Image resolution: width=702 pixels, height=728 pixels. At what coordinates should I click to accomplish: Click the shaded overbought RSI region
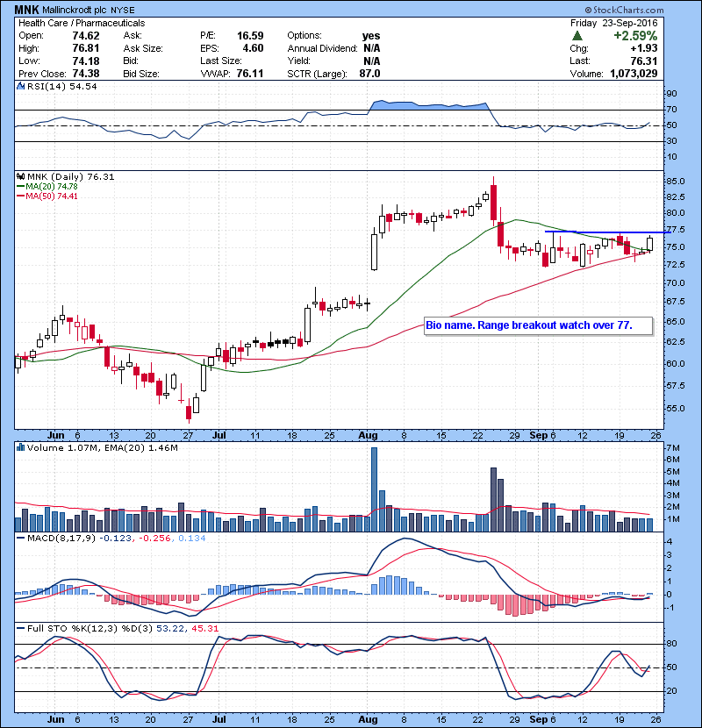tap(427, 105)
